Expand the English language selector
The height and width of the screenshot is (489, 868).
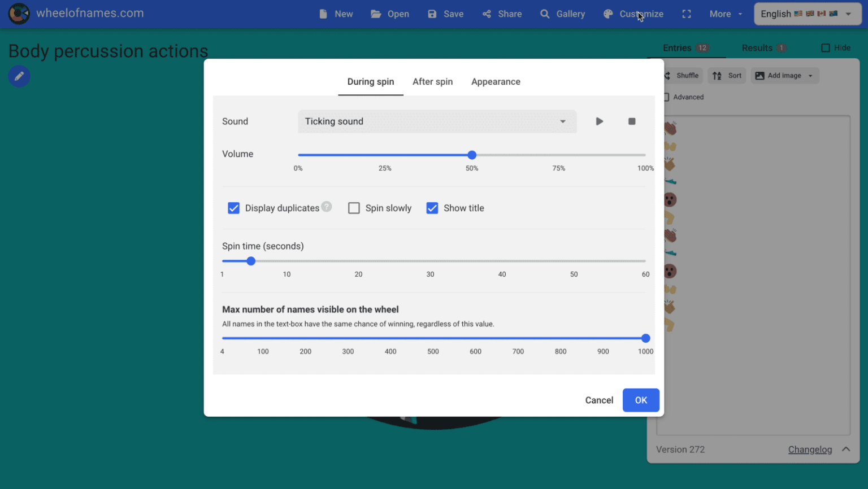coord(806,14)
